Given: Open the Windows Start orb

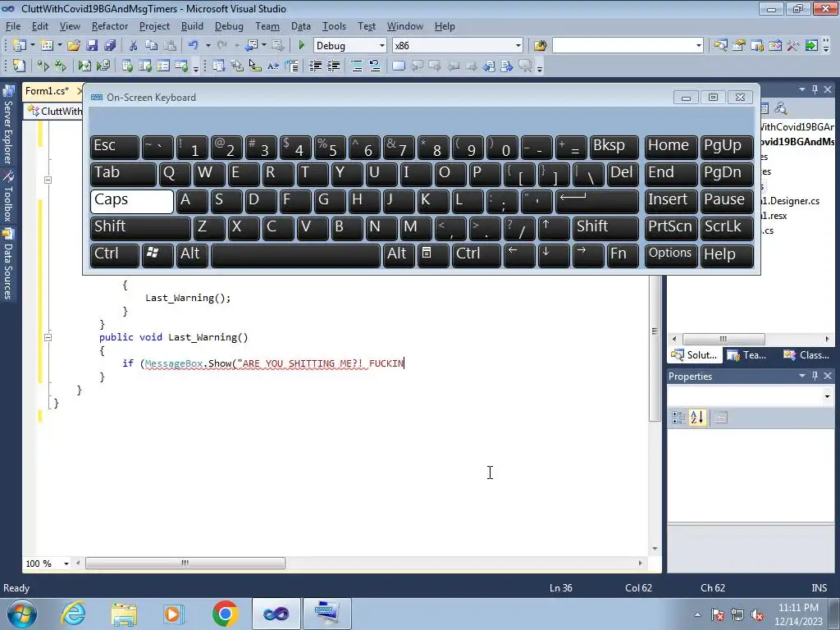Looking at the screenshot, I should pos(22,614).
